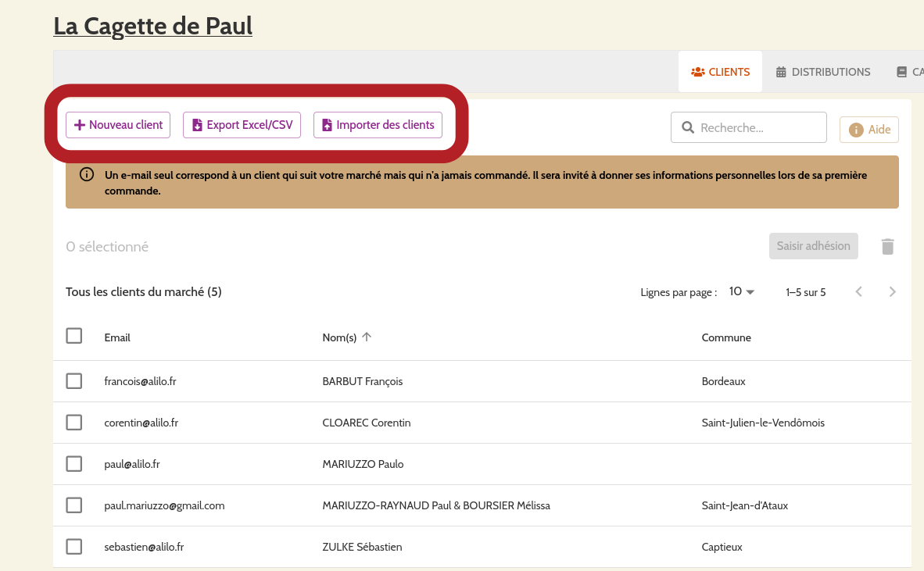Viewport: 924px width, 571px height.
Task: Click the sort arrow beside Nom(s)
Action: [x=367, y=337]
